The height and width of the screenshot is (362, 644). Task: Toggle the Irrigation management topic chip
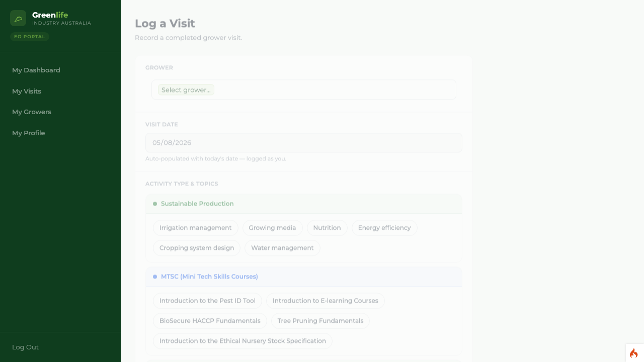click(x=196, y=228)
